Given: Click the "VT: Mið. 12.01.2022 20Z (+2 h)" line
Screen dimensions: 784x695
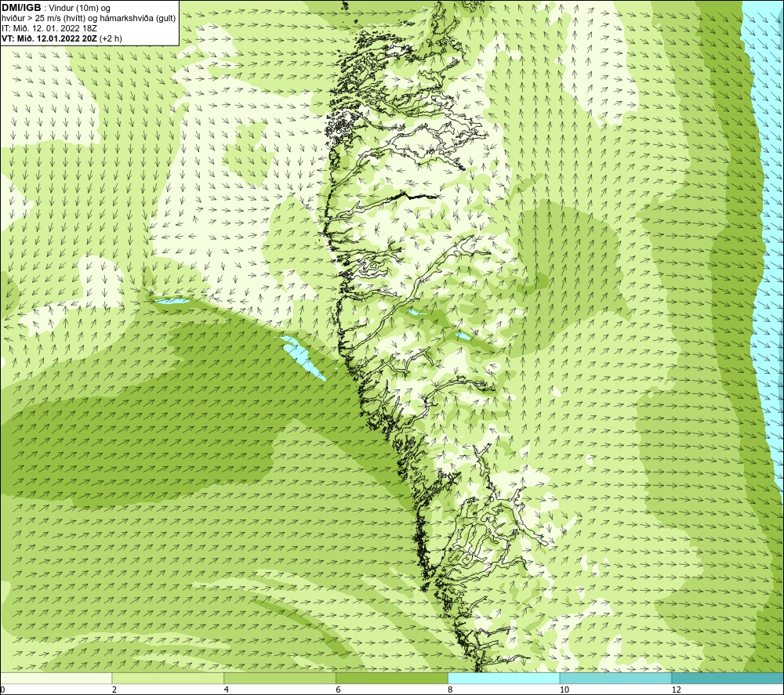Looking at the screenshot, I should coord(62,38).
